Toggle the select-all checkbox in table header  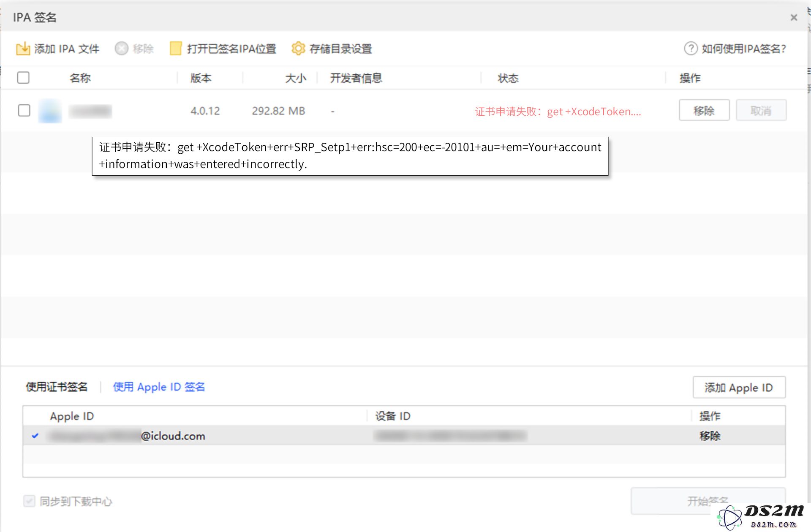(x=23, y=78)
